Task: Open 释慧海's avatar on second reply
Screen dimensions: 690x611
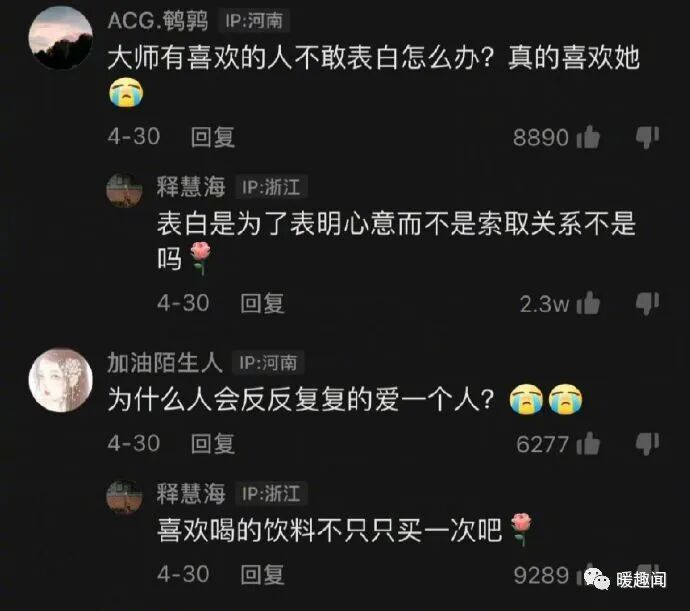Action: tap(125, 497)
